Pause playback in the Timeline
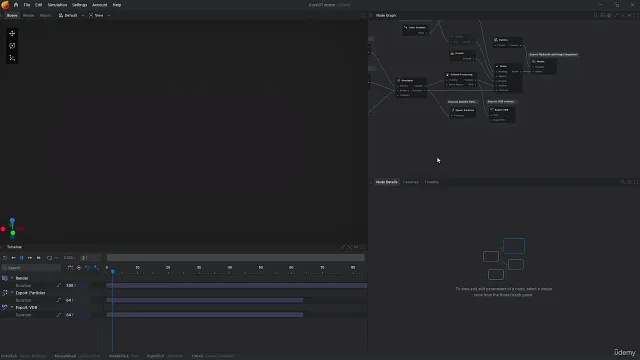The image size is (640, 360). (x=22, y=258)
